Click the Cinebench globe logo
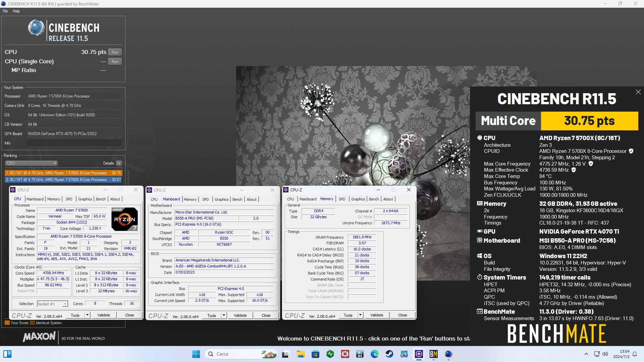 36,28
